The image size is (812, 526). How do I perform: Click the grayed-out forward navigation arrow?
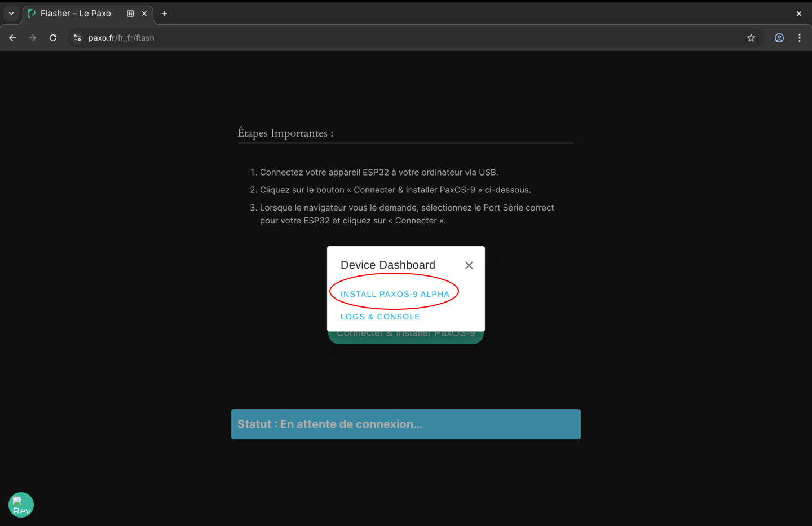[33, 38]
